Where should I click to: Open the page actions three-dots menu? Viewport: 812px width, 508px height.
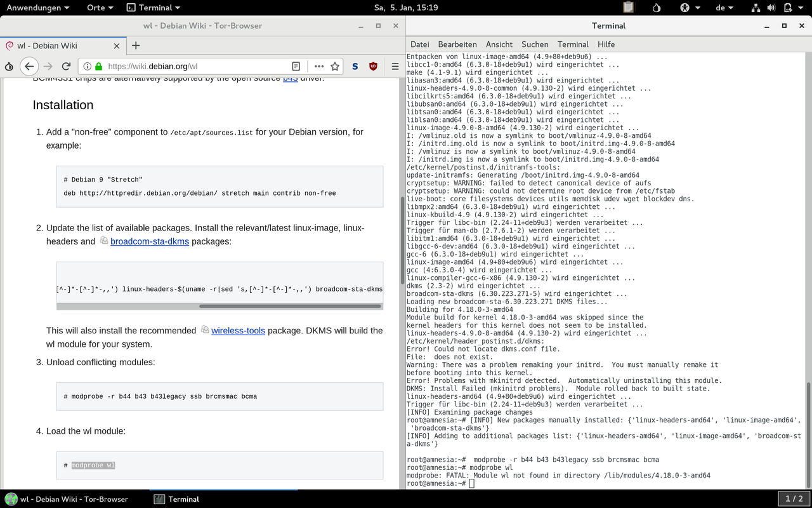coord(319,66)
